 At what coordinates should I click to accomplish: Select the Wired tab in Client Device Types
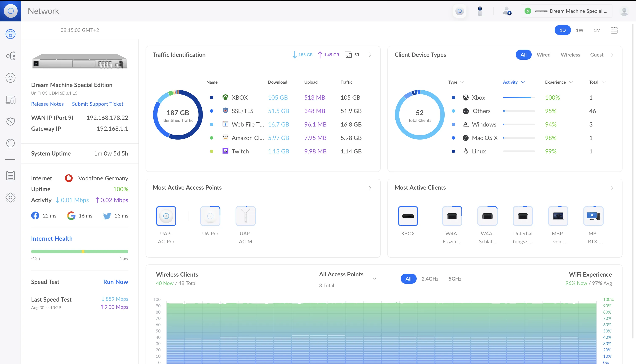543,54
